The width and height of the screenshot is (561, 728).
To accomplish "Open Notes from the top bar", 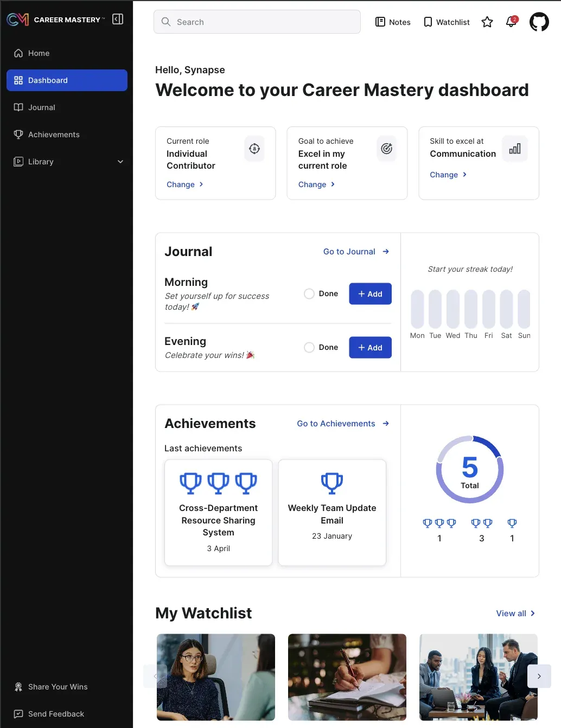I will 393,22.
